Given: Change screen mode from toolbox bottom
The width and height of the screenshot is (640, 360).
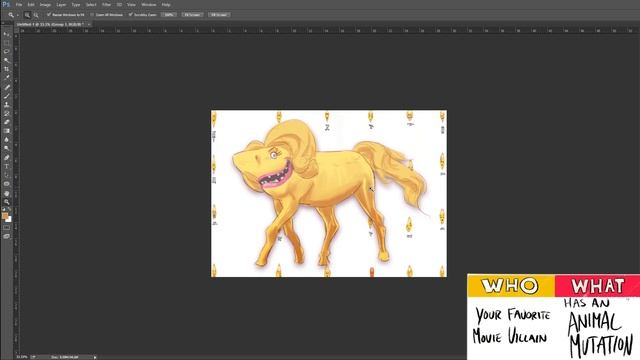Looking at the screenshot, I should 6,236.
